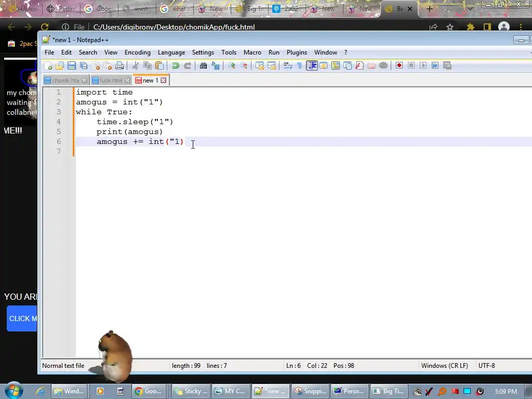The image size is (532, 399).
Task: Click 'Normal text file' in status bar
Action: [63, 366]
